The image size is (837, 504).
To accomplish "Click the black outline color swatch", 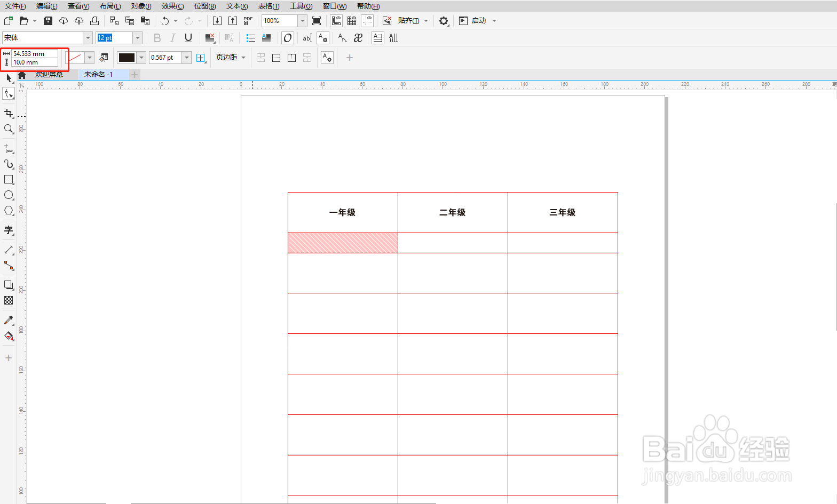I will (x=127, y=58).
